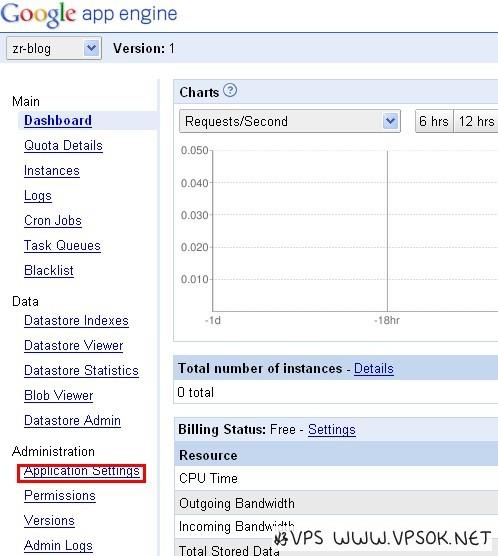Click the 'Version: 1' label
This screenshot has width=498, height=556.
pos(144,49)
